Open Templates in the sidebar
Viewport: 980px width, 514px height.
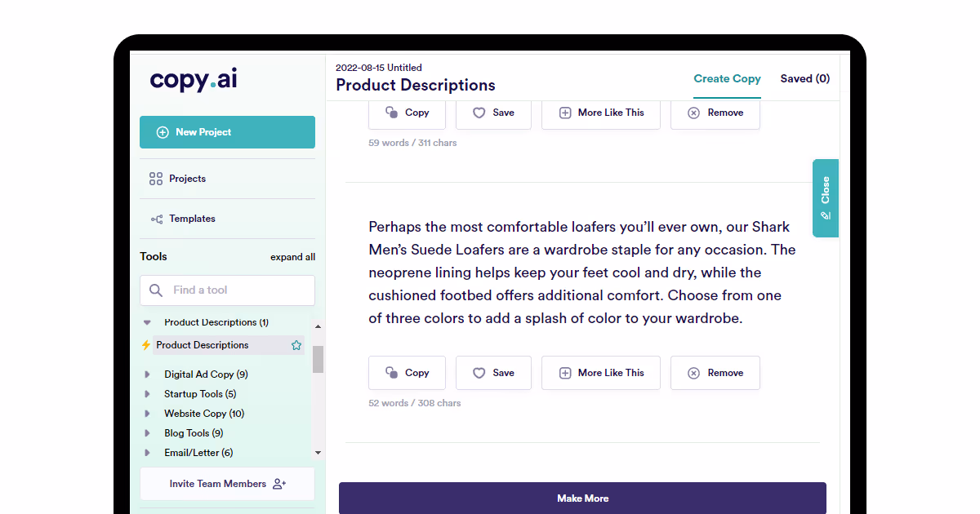[227, 219]
